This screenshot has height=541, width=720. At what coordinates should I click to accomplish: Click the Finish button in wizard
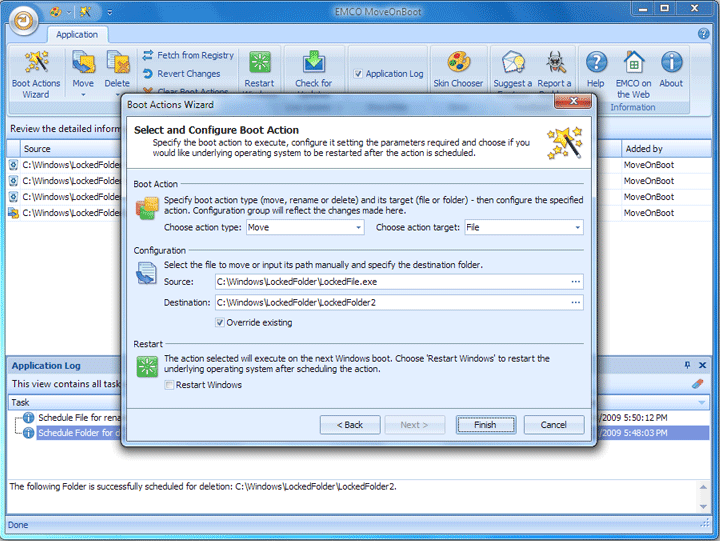[x=485, y=425]
